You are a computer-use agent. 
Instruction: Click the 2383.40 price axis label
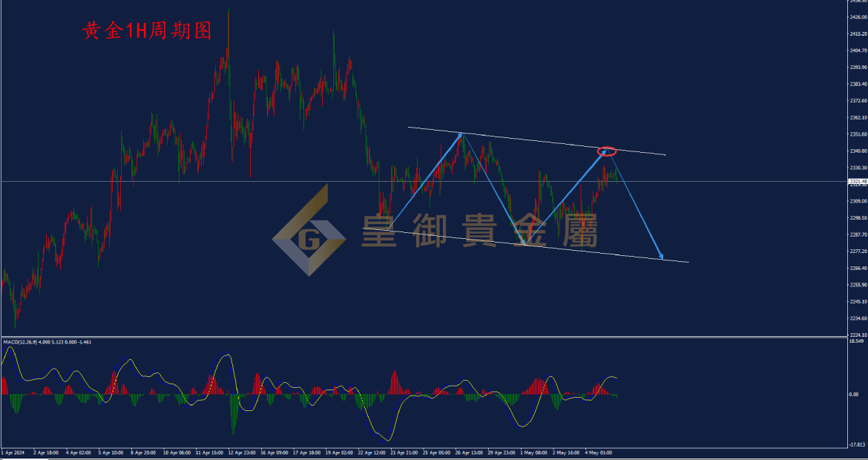[x=859, y=84]
